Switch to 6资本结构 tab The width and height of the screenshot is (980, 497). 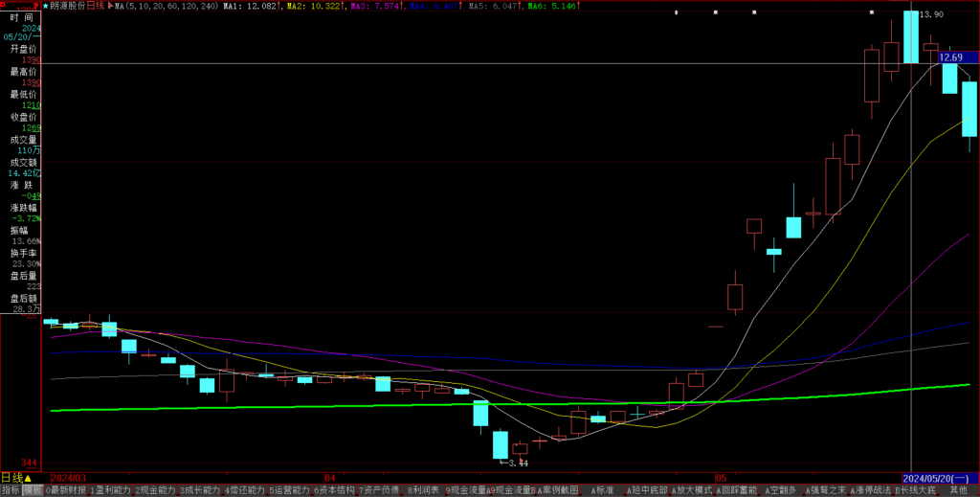pos(334,490)
